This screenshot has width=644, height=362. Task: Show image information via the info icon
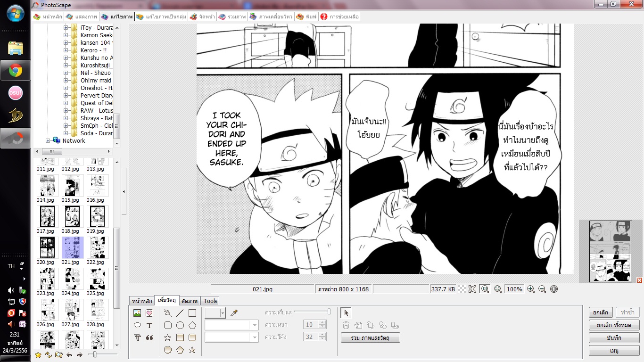(x=554, y=289)
